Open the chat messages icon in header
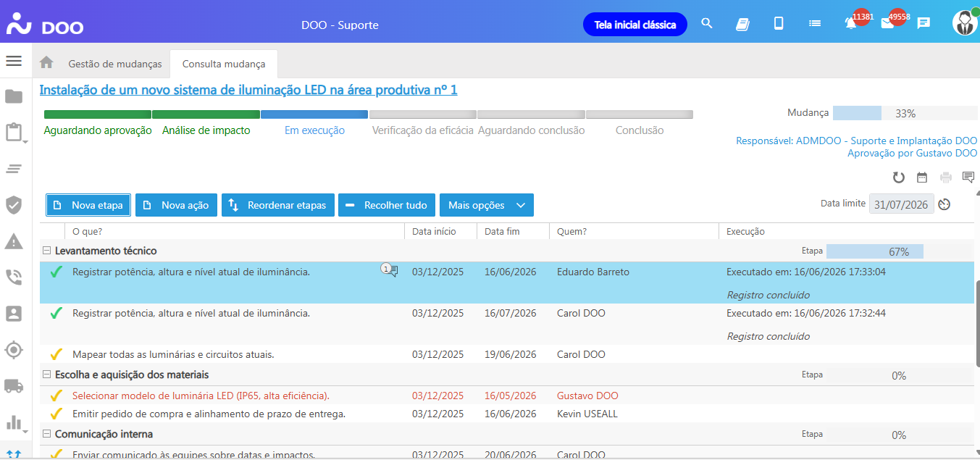This screenshot has width=980, height=460. (x=924, y=23)
